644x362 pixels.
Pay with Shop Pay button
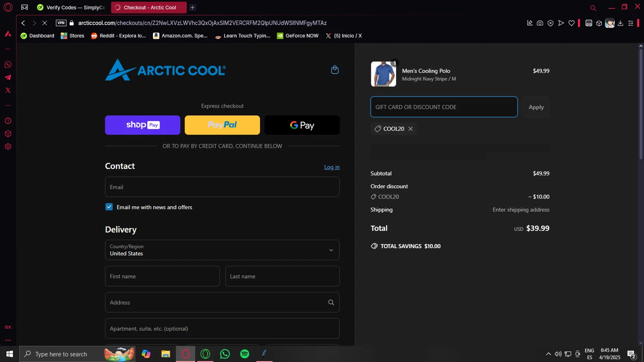pyautogui.click(x=143, y=125)
